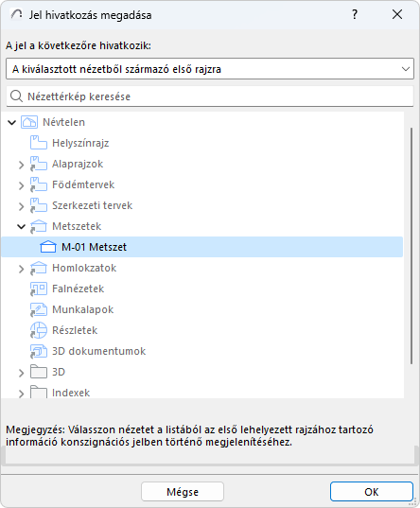Expand the Homlokzatok tree node

click(x=21, y=269)
